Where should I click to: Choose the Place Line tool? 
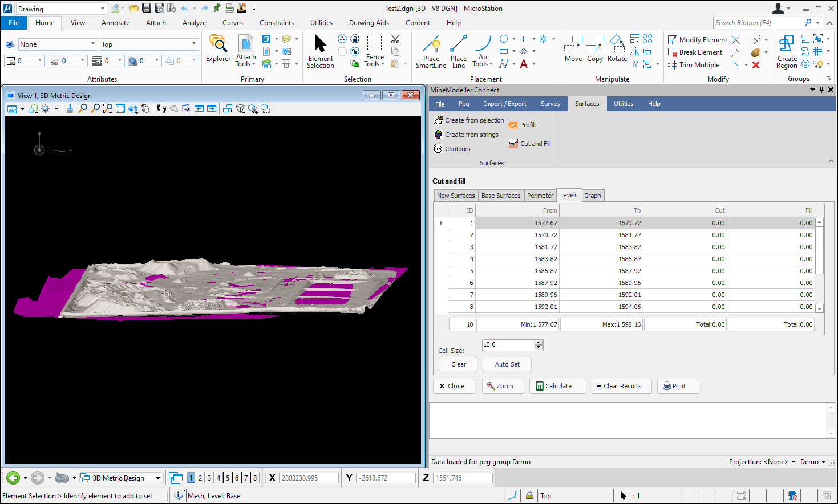(459, 51)
